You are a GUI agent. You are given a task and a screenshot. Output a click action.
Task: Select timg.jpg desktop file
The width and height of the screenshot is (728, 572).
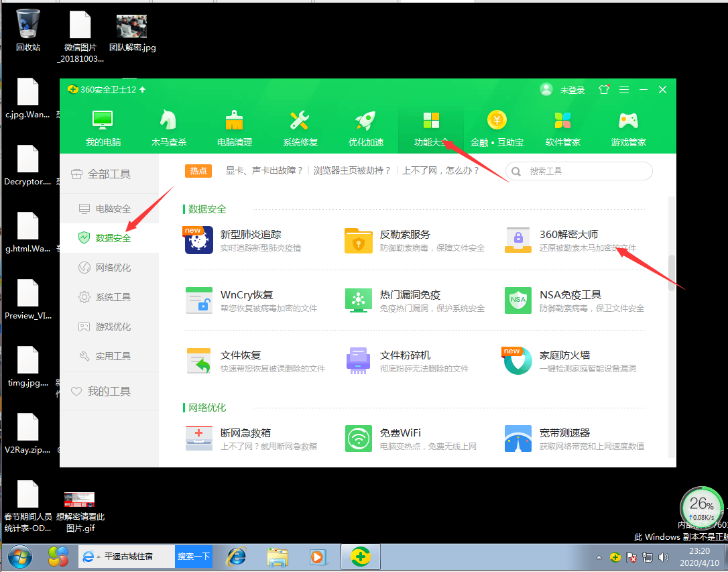(28, 367)
